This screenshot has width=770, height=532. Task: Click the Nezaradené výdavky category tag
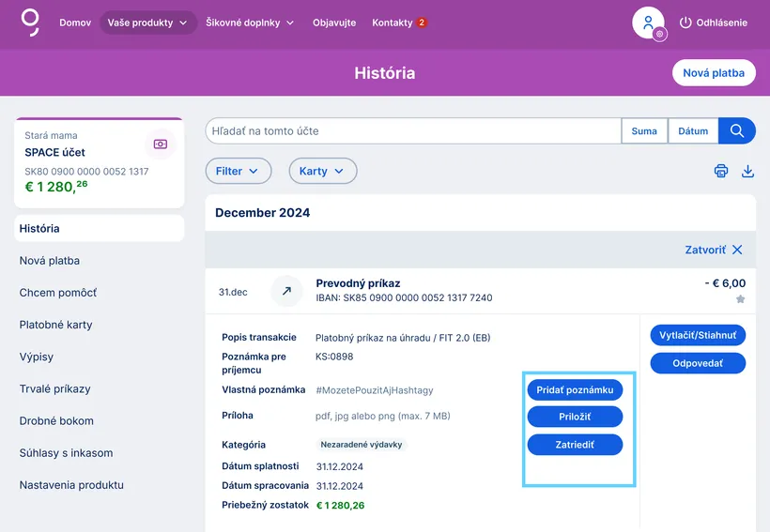pos(362,445)
